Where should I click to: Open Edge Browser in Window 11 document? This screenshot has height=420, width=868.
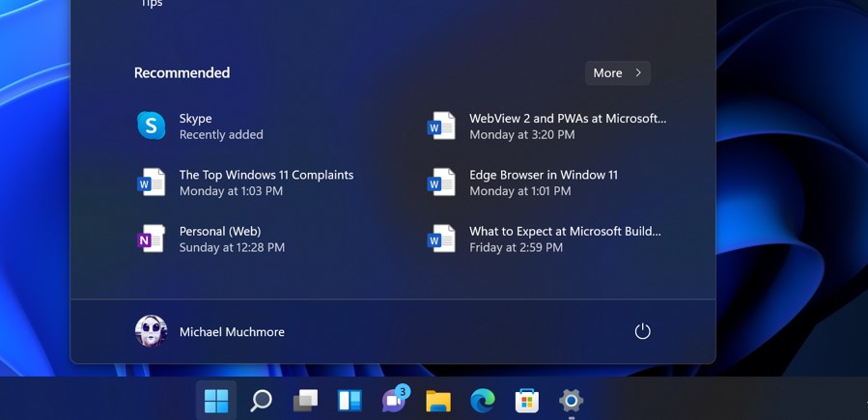(x=543, y=182)
